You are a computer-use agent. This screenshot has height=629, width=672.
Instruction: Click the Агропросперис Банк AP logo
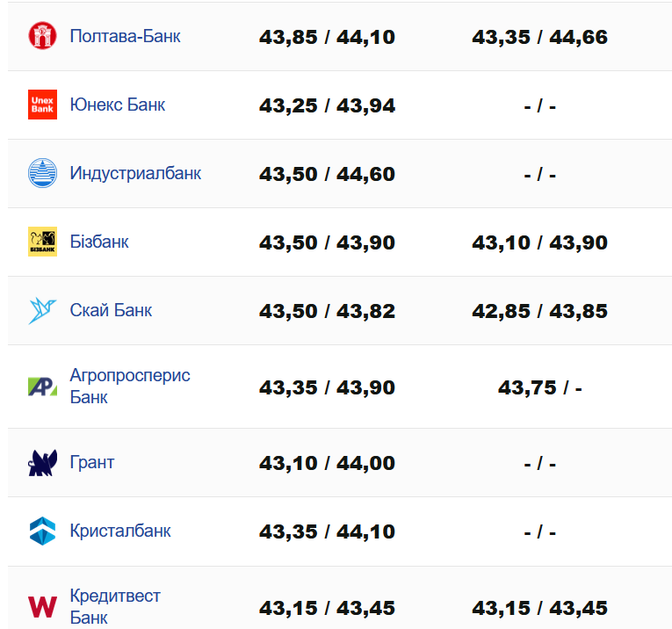tap(42, 387)
